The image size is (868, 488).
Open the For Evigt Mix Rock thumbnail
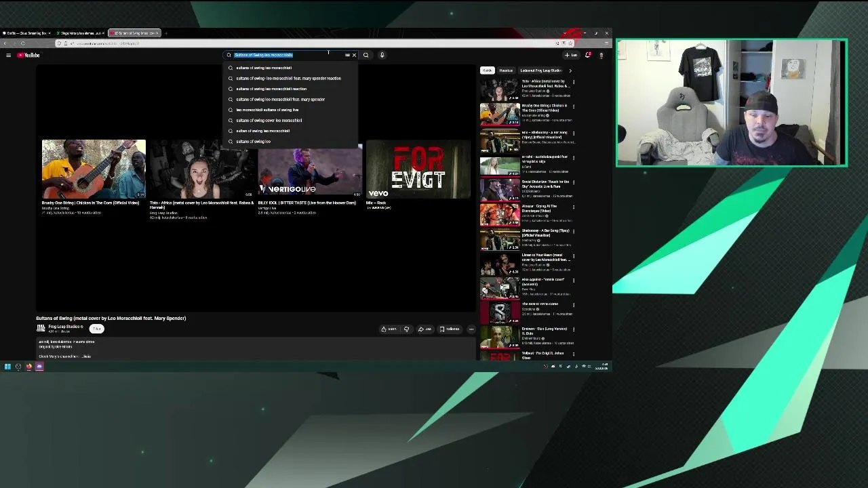pos(418,169)
